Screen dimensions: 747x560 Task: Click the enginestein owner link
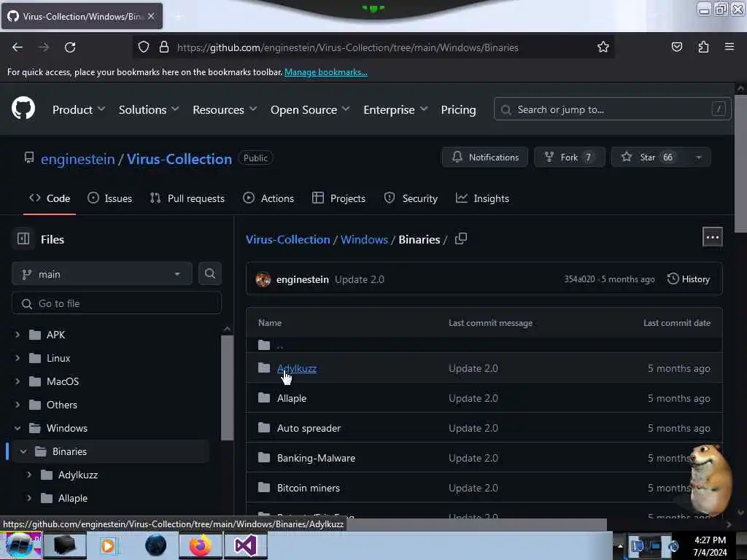coord(77,158)
